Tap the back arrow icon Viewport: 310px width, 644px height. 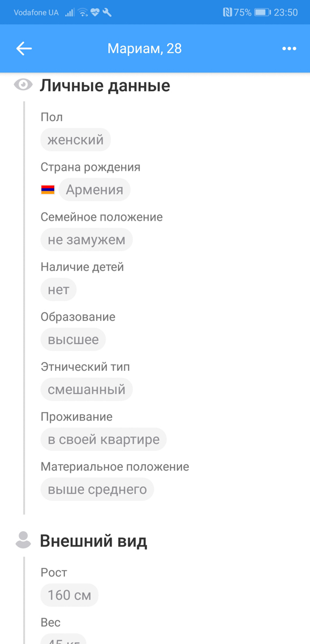tap(24, 49)
